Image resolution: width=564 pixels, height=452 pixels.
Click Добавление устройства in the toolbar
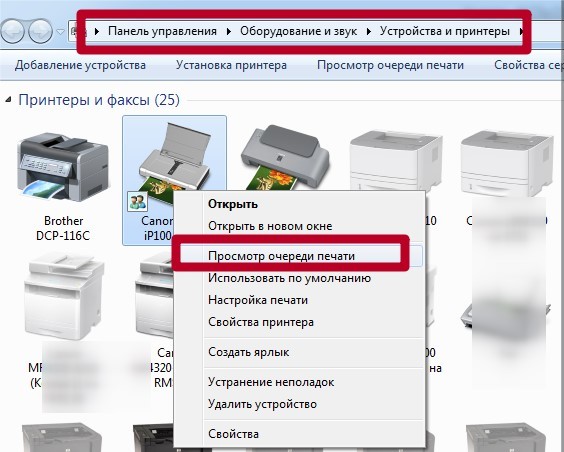click(x=80, y=65)
